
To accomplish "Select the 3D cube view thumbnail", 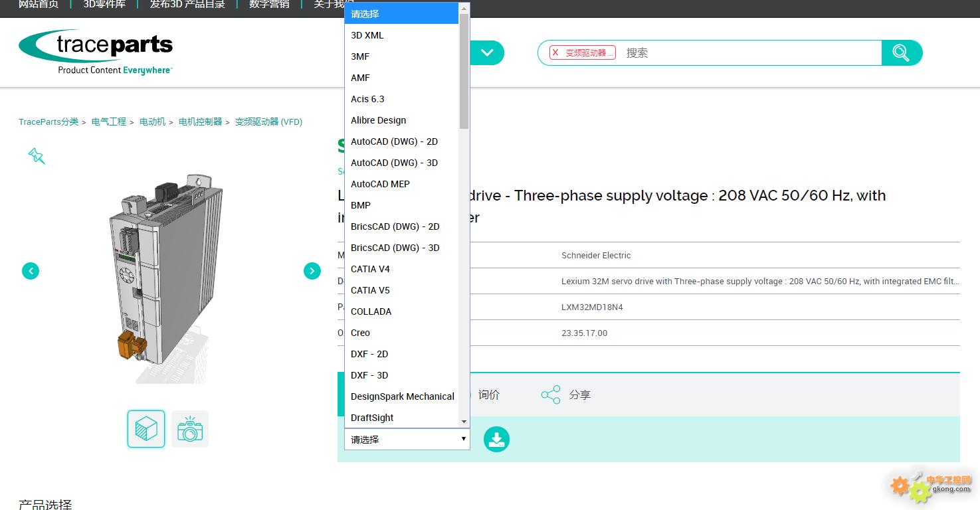I will click(x=146, y=429).
